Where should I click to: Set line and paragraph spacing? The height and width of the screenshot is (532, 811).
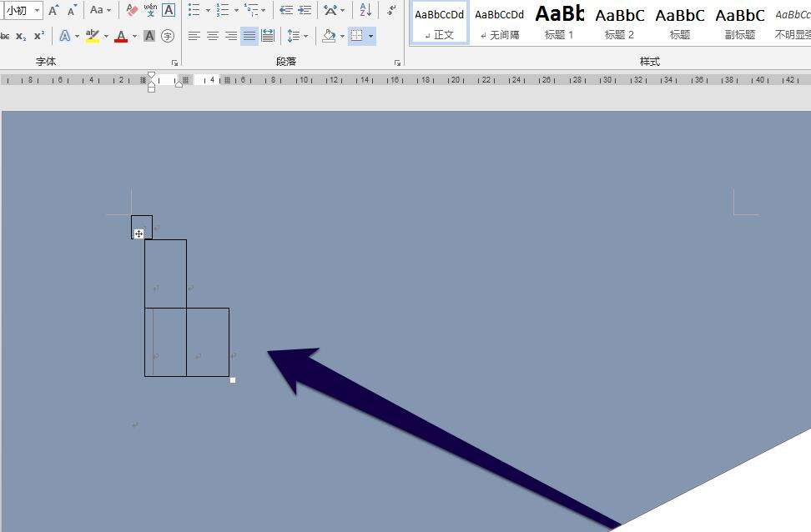[x=294, y=36]
